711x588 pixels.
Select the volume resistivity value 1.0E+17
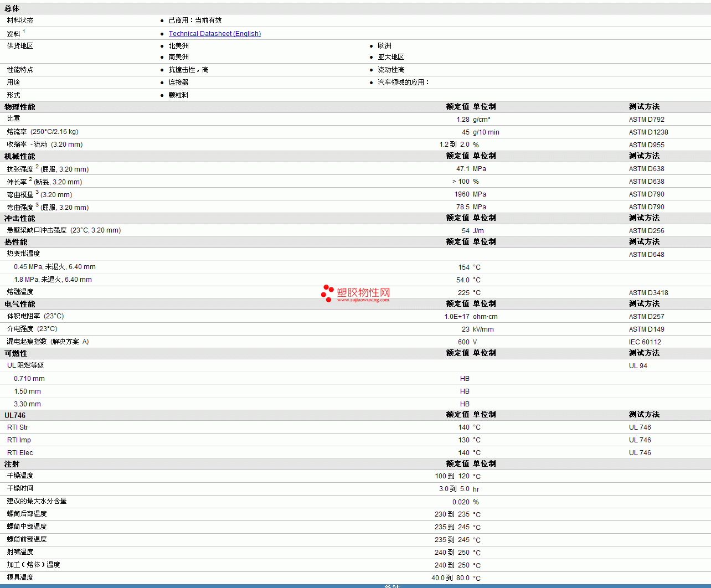457,317
